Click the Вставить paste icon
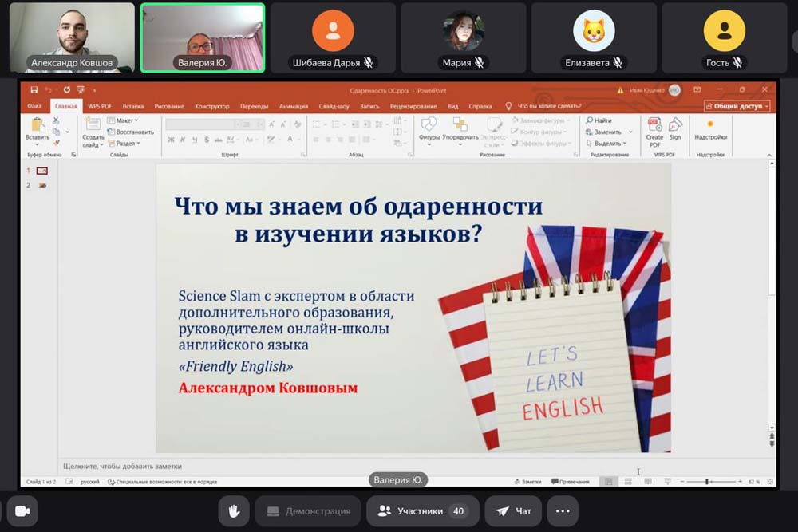 coord(37,126)
